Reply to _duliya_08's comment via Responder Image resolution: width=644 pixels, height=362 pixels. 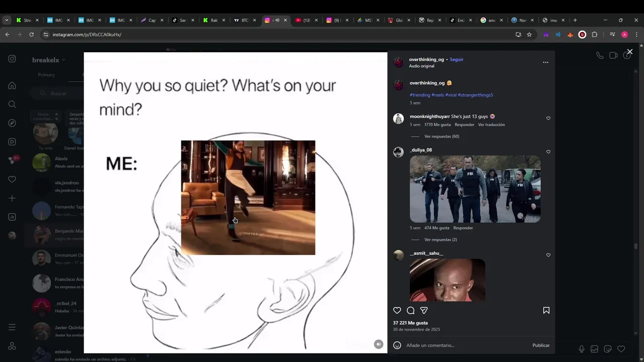463,228
